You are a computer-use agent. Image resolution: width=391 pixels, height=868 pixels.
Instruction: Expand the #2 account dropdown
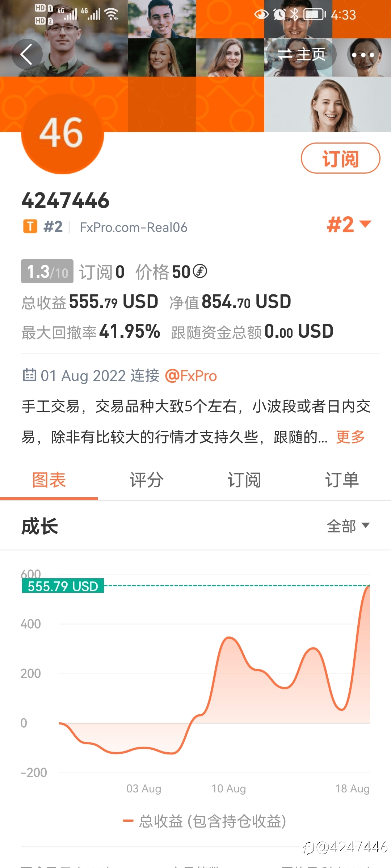pyautogui.click(x=349, y=224)
